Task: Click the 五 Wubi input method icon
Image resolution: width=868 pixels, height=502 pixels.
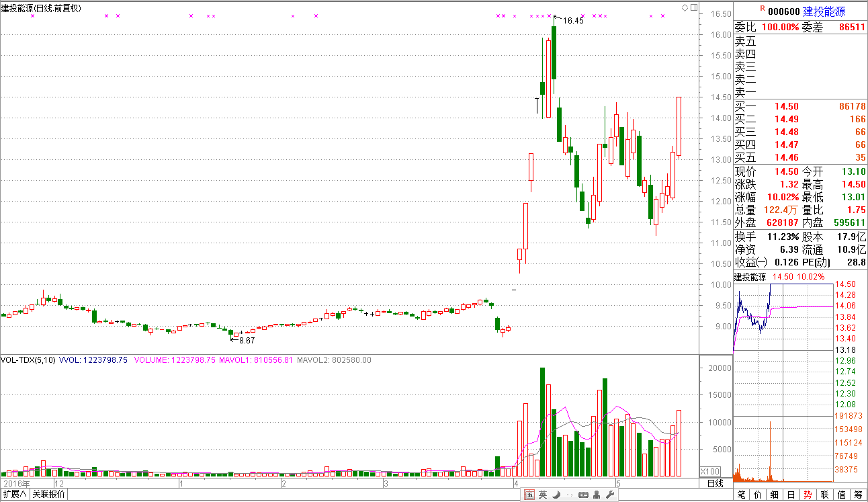Action: [x=530, y=495]
